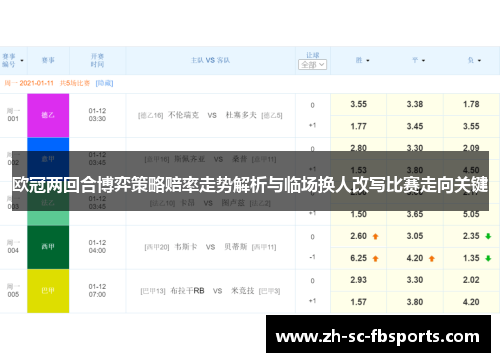This screenshot has width=500, height=362.
Task: Select loss odds 2.35 for match 004
Action: [471, 236]
